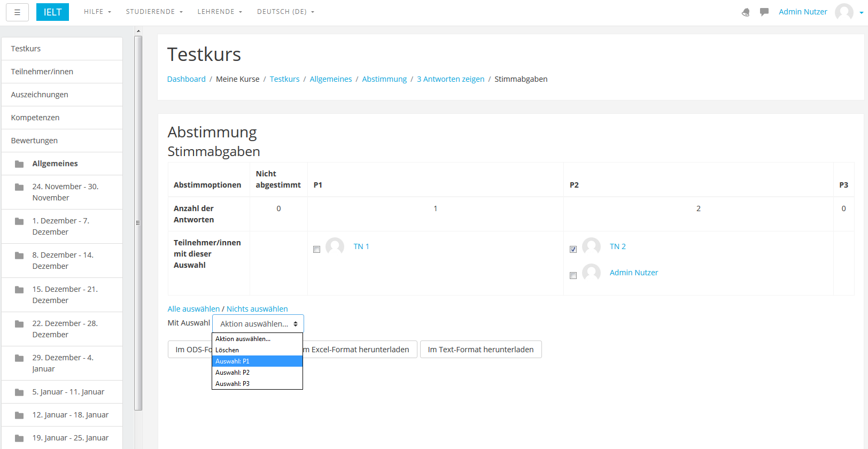Click the Admin Nutzer avatar in header
Image resolution: width=868 pixels, height=449 pixels.
(844, 12)
